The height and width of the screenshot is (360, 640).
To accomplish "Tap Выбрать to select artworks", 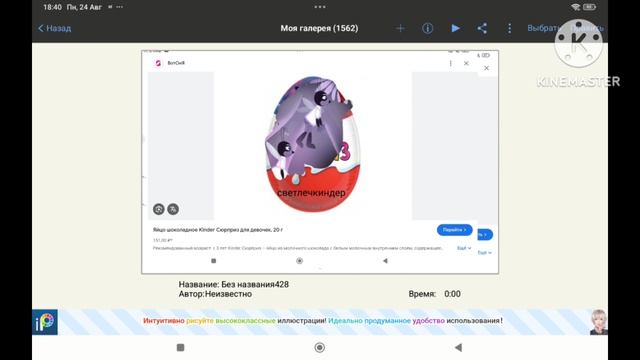I will (x=543, y=28).
